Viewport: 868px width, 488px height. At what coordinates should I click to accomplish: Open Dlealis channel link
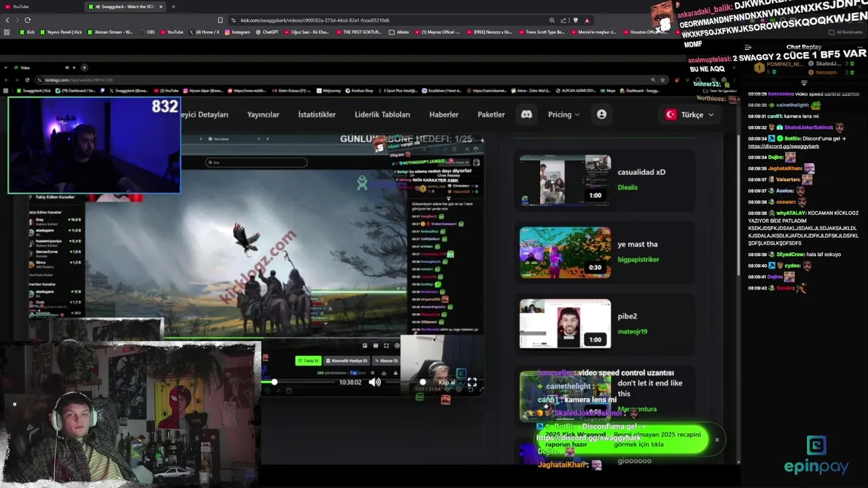[x=627, y=187]
